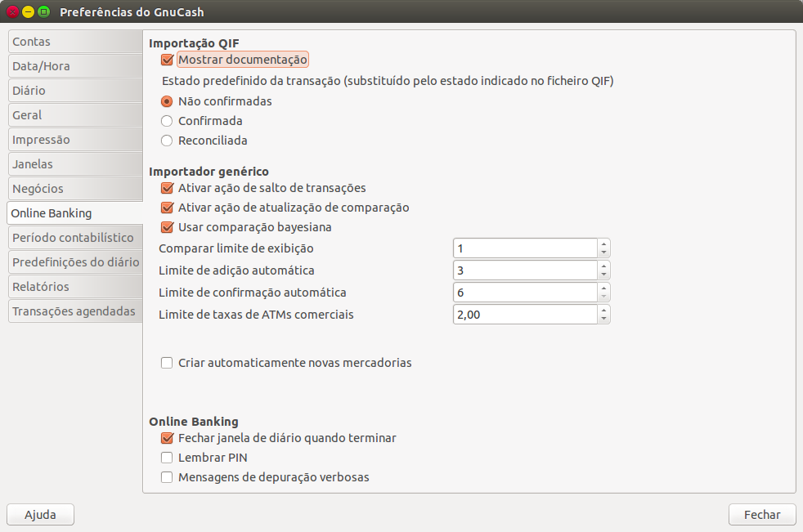Close the preferences window via titlebar
803x532 pixels.
pos(12,12)
